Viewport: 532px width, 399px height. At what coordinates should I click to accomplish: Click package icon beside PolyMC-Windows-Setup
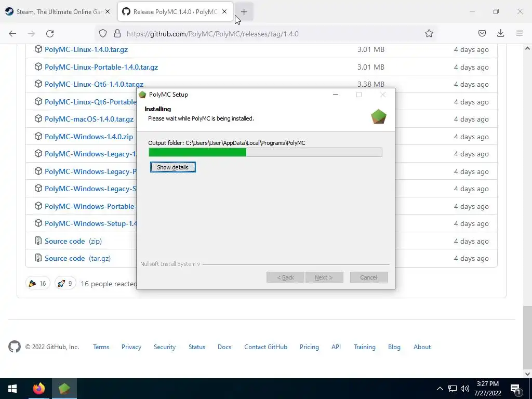38,223
